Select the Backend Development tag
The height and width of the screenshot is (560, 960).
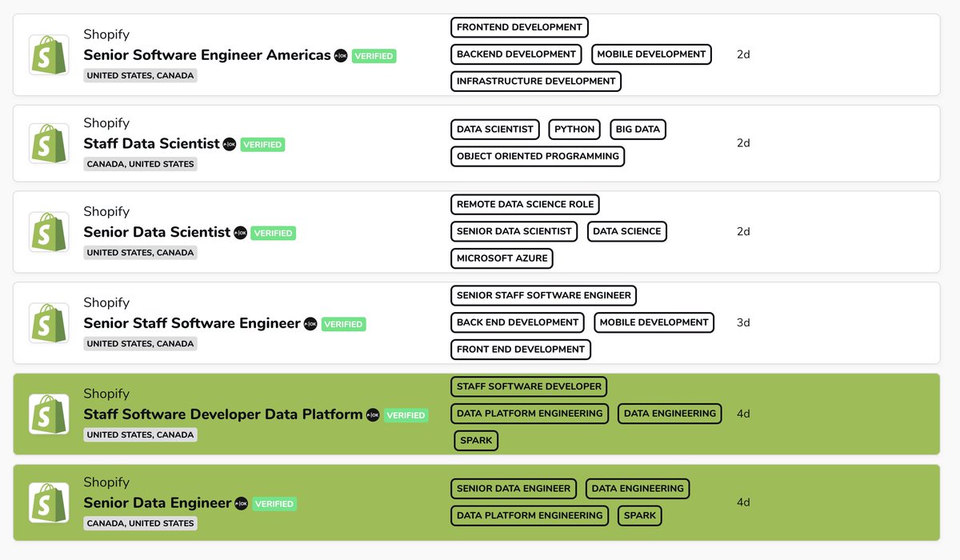pyautogui.click(x=516, y=54)
